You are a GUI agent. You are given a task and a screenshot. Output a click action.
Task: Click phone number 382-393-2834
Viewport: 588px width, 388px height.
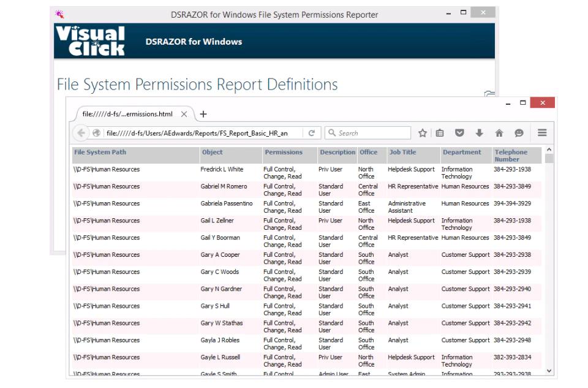[512, 357]
